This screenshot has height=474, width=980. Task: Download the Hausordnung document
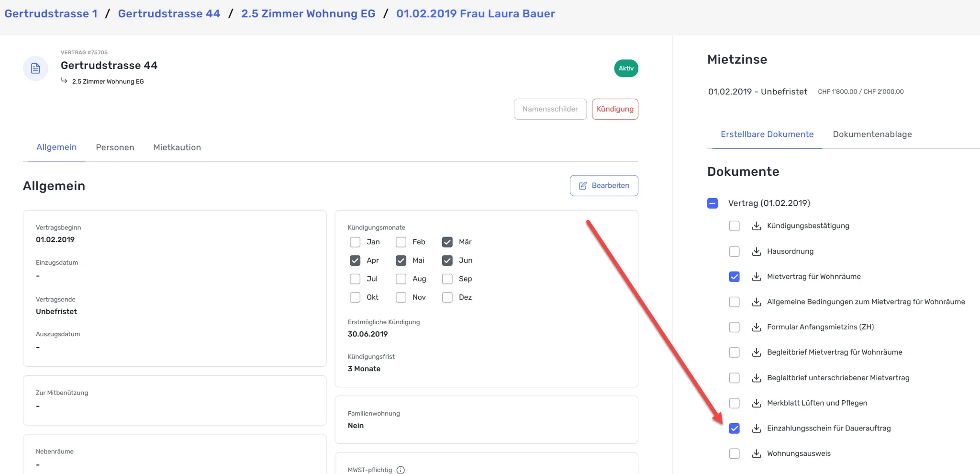(756, 251)
